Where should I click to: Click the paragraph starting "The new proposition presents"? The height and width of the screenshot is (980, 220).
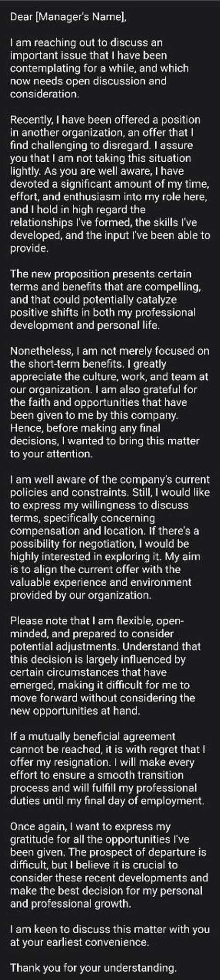click(x=104, y=300)
